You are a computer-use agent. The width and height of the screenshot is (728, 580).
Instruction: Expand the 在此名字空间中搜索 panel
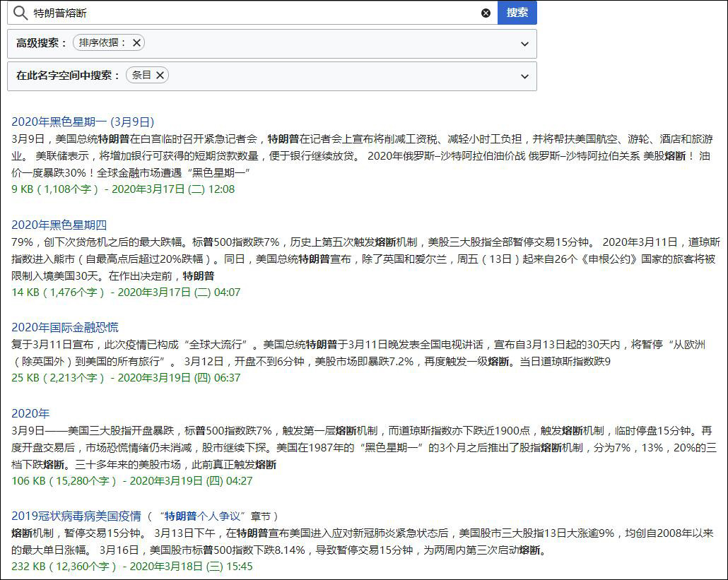(x=524, y=76)
